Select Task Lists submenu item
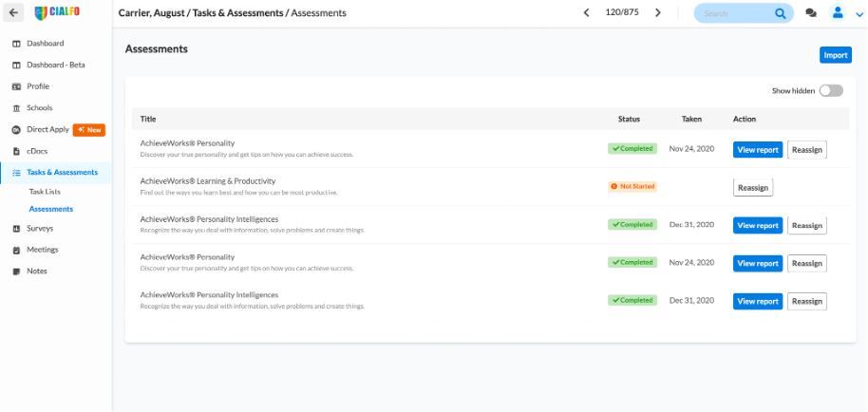The width and height of the screenshot is (868, 412). (45, 192)
